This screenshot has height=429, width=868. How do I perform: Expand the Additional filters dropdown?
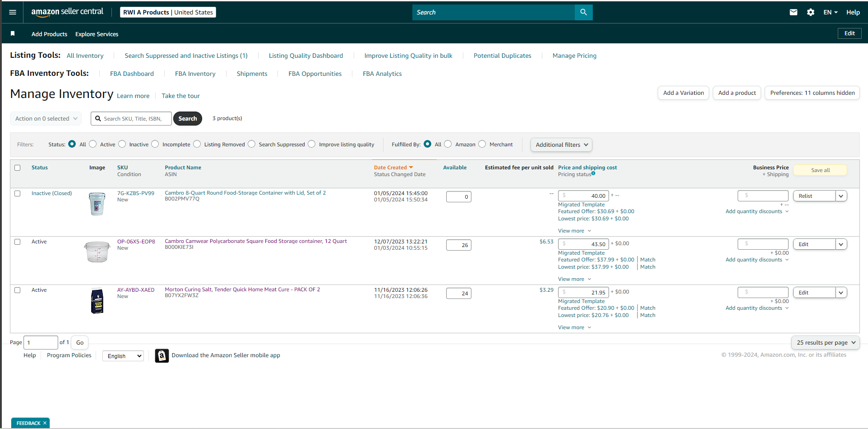click(561, 145)
